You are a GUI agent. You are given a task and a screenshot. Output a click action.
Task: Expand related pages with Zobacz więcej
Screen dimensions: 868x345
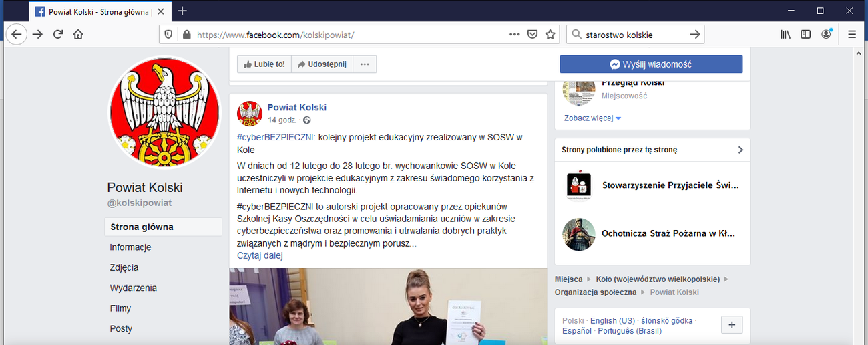click(592, 118)
